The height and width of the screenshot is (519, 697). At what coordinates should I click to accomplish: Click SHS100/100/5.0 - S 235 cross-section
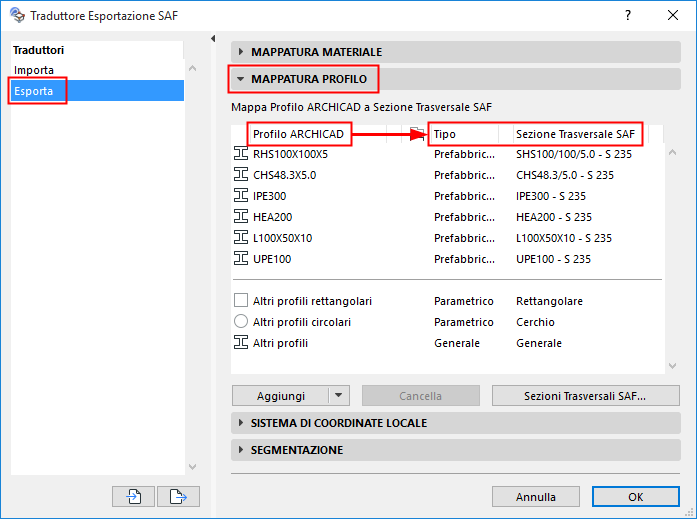(x=574, y=154)
